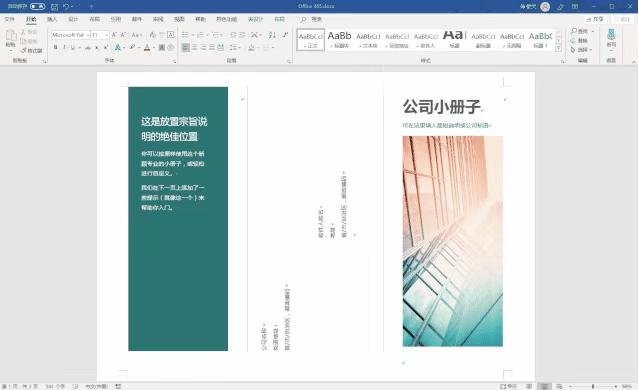Expand the Styles gallery More arrow
Screen dimensions: 639x391
[x=558, y=49]
